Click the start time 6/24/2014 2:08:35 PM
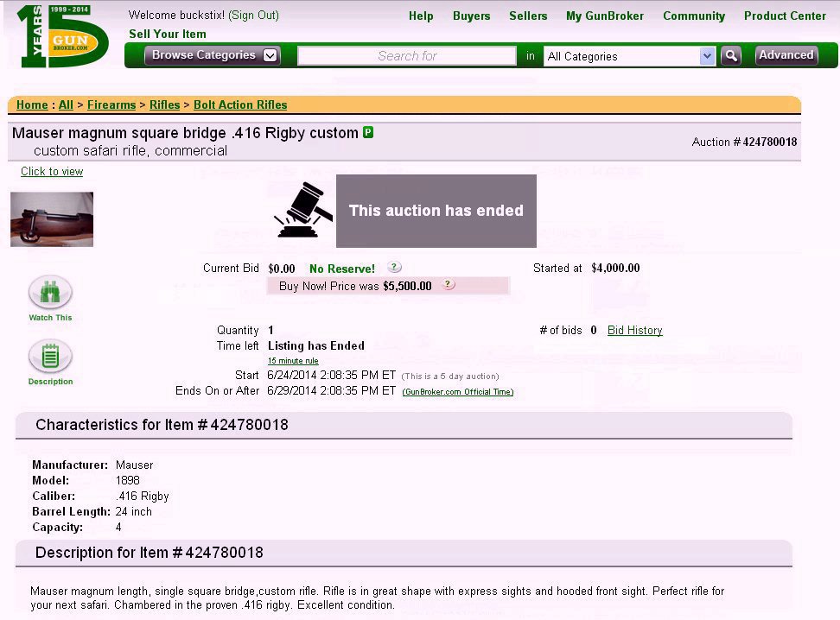Image resolution: width=840 pixels, height=620 pixels. [x=331, y=376]
